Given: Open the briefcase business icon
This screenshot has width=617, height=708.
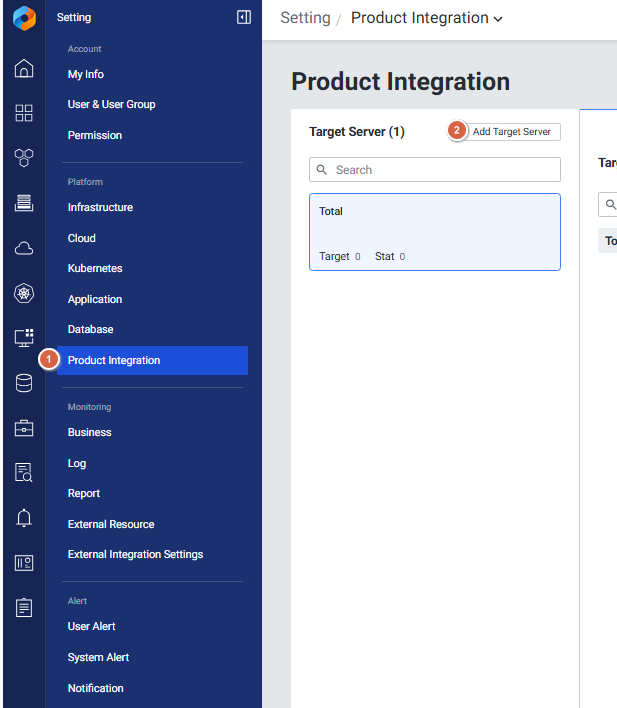Looking at the screenshot, I should click(24, 428).
